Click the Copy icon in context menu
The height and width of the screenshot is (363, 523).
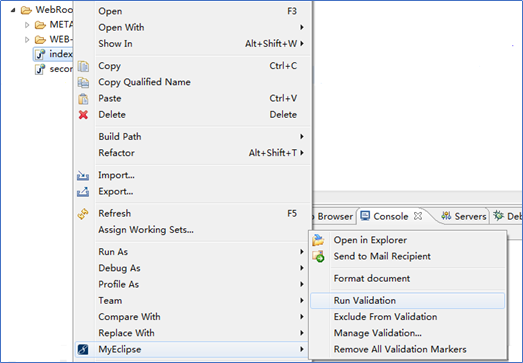point(83,66)
